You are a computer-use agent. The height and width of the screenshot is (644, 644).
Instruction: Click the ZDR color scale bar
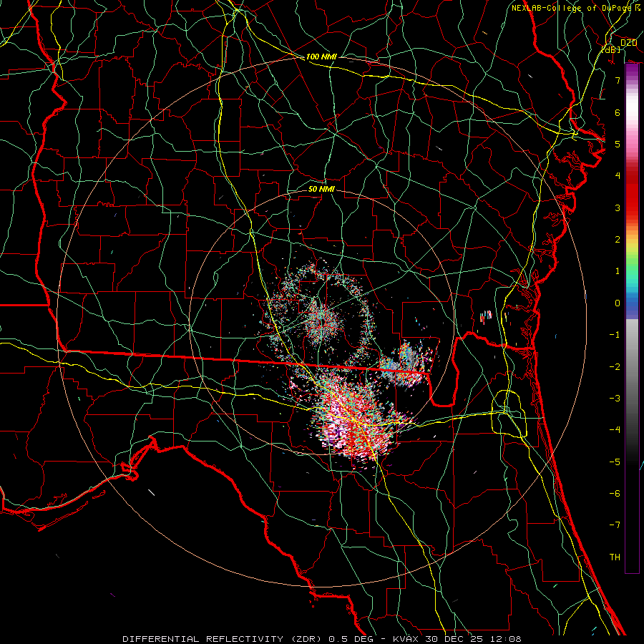pos(632,318)
